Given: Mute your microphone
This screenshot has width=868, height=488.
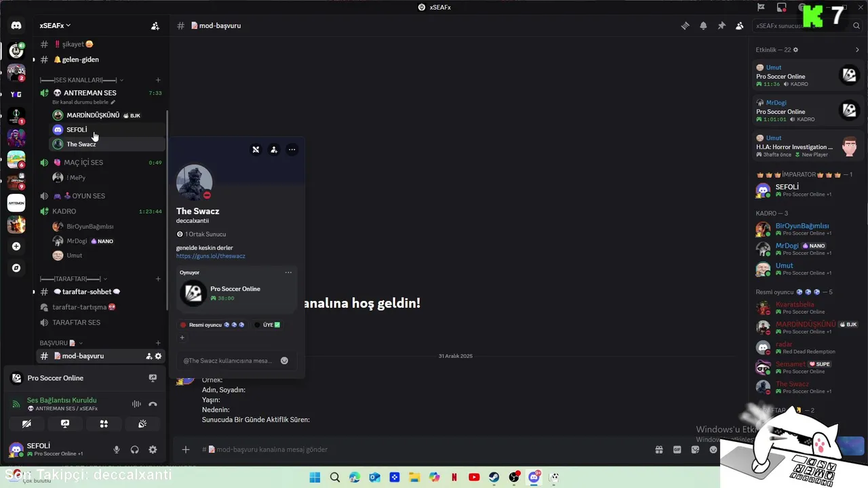Looking at the screenshot, I should 117,449.
